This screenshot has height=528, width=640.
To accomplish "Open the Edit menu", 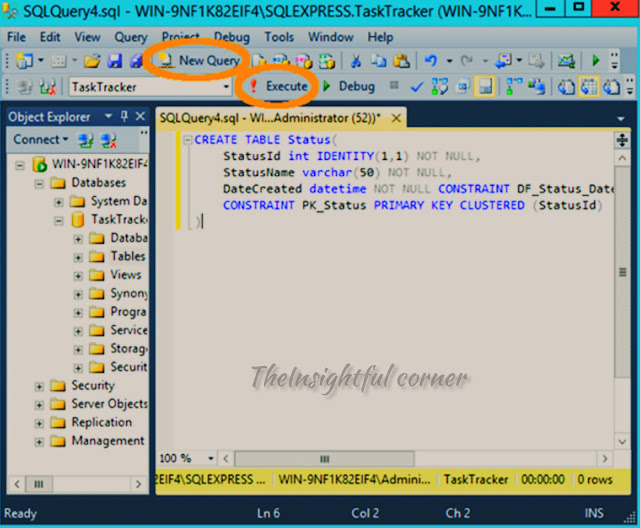I will (50, 37).
